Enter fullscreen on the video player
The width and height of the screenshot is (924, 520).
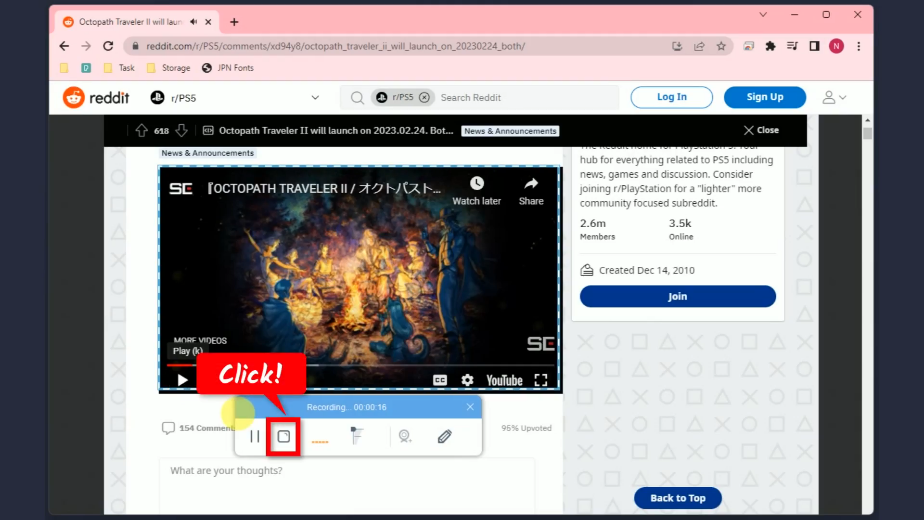541,380
